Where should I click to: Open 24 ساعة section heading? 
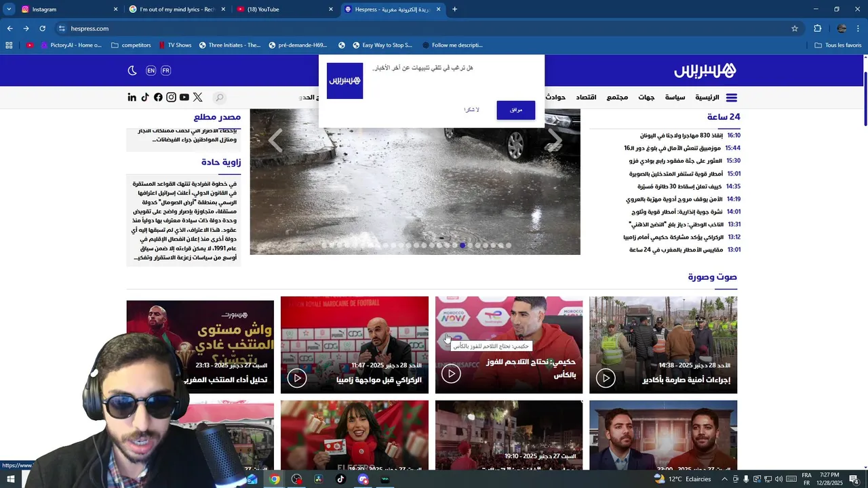point(724,117)
